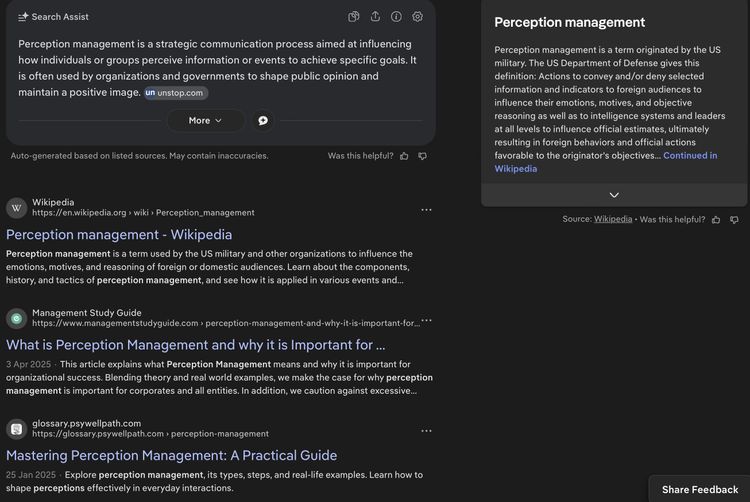Click the glossary.psywellpath.com favicon
The height and width of the screenshot is (502, 750).
tap(17, 429)
